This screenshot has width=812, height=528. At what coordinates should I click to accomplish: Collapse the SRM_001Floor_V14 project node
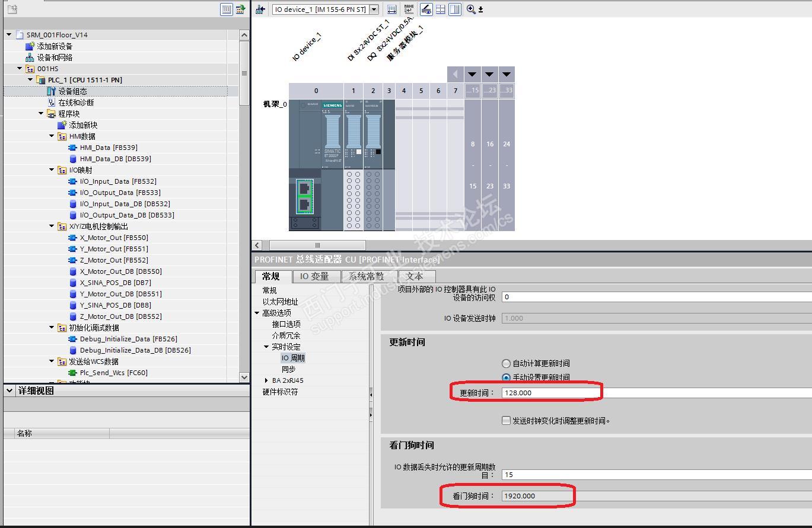tap(9, 35)
